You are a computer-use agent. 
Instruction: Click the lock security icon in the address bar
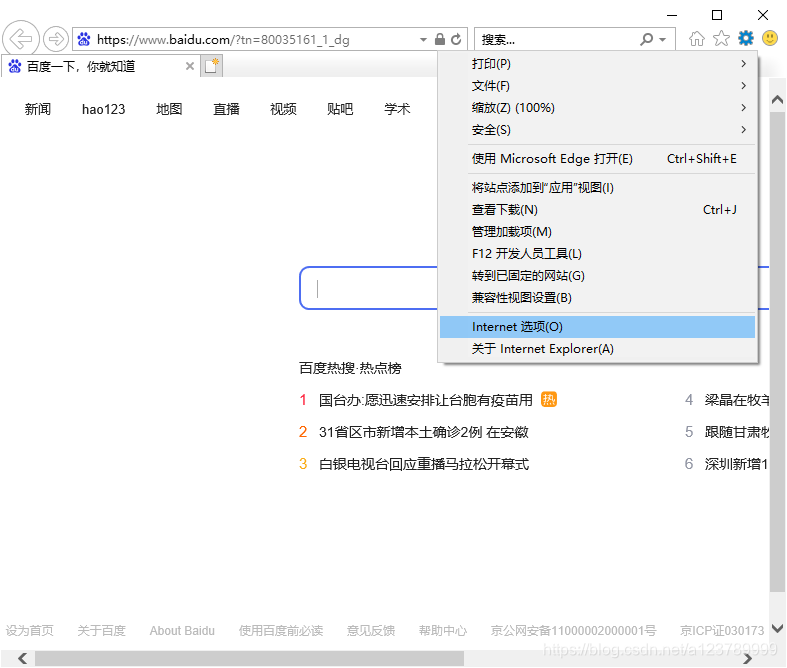[x=440, y=39]
